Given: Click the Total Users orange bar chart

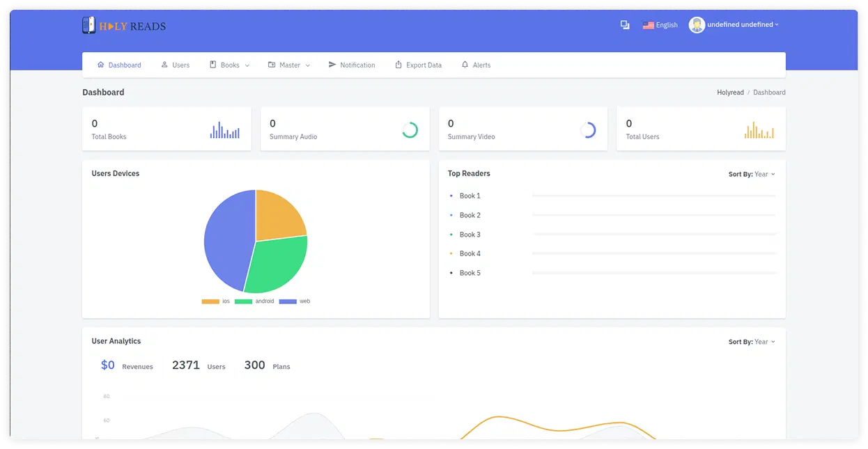Looking at the screenshot, I should 759,130.
